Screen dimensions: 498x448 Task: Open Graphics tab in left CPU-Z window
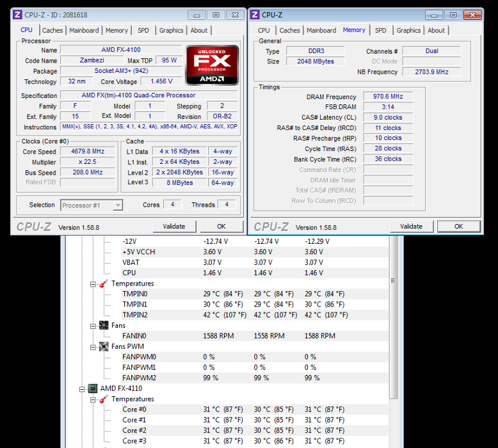(171, 31)
